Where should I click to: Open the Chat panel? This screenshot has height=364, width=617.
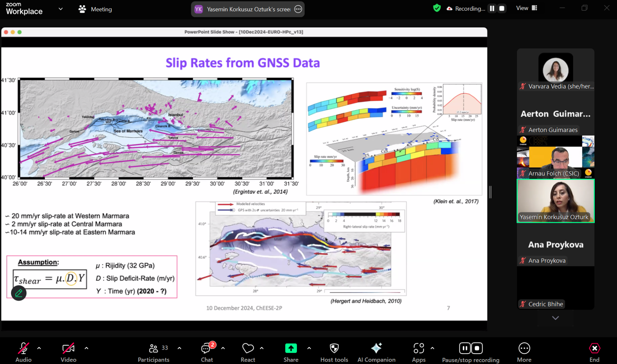[x=207, y=352]
